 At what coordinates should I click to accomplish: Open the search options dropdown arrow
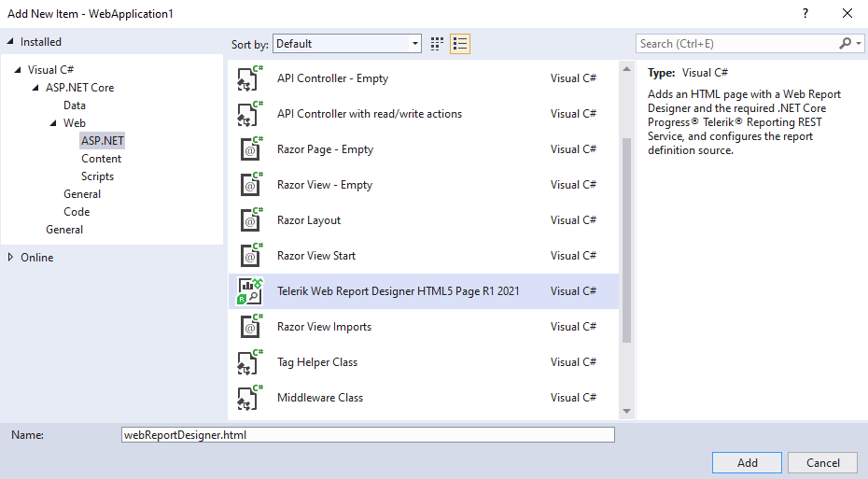(x=859, y=43)
